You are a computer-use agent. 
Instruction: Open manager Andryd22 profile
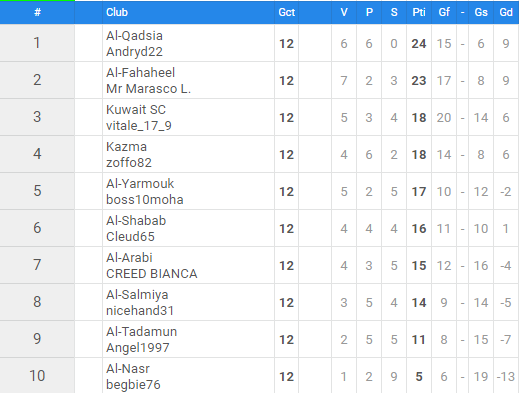134,52
